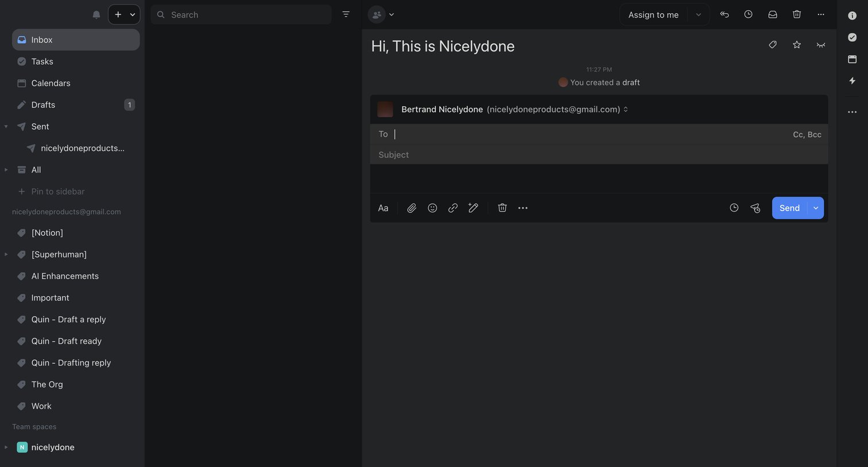
Task: Insert a link with chain icon
Action: pyautogui.click(x=453, y=208)
